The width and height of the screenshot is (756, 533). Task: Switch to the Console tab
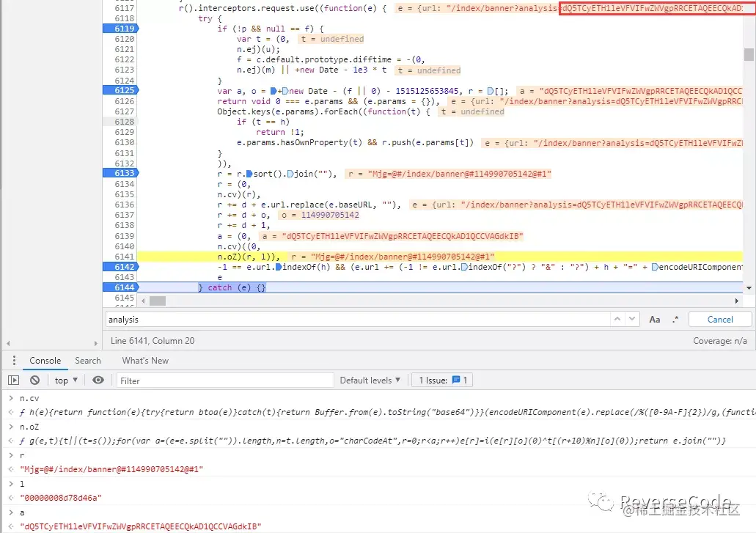point(45,361)
